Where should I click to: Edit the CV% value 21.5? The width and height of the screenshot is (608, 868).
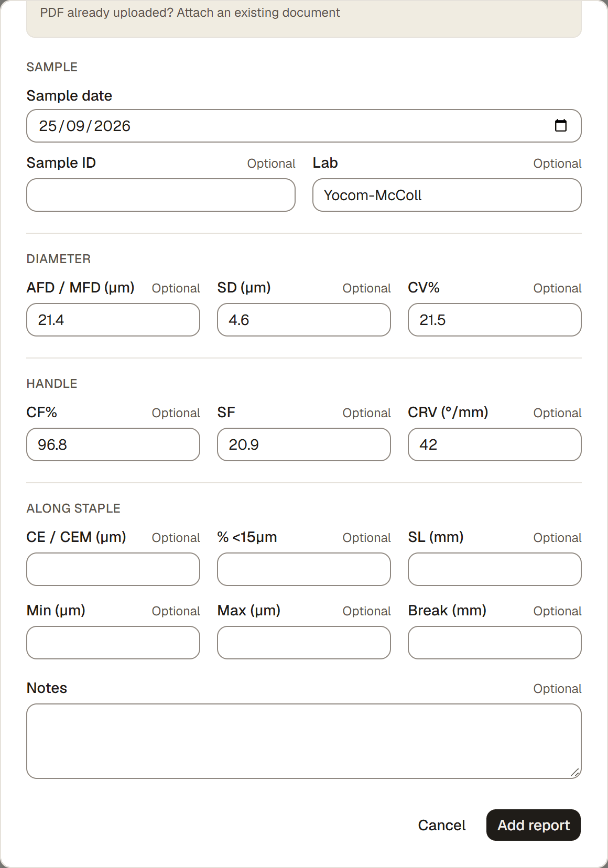pos(495,320)
